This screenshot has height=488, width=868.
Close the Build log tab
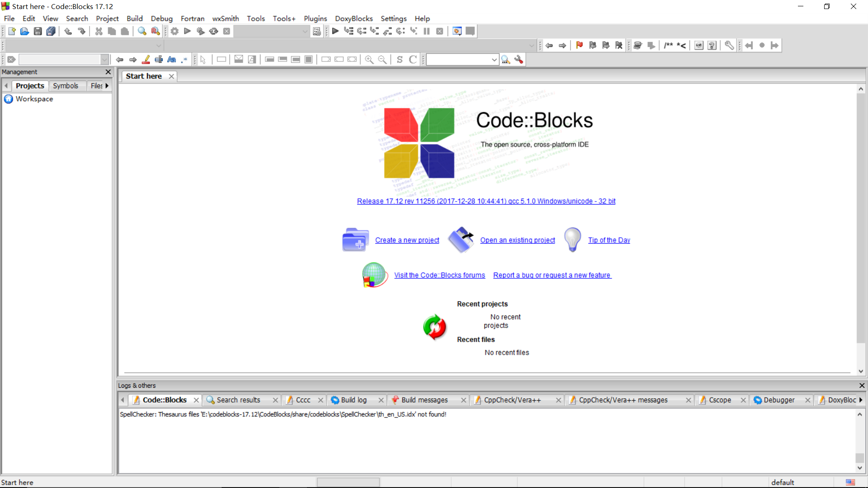coord(381,400)
